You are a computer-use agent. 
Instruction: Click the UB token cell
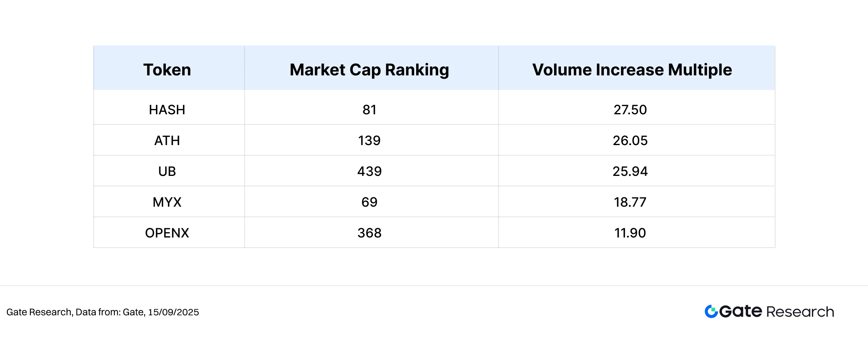tap(167, 171)
